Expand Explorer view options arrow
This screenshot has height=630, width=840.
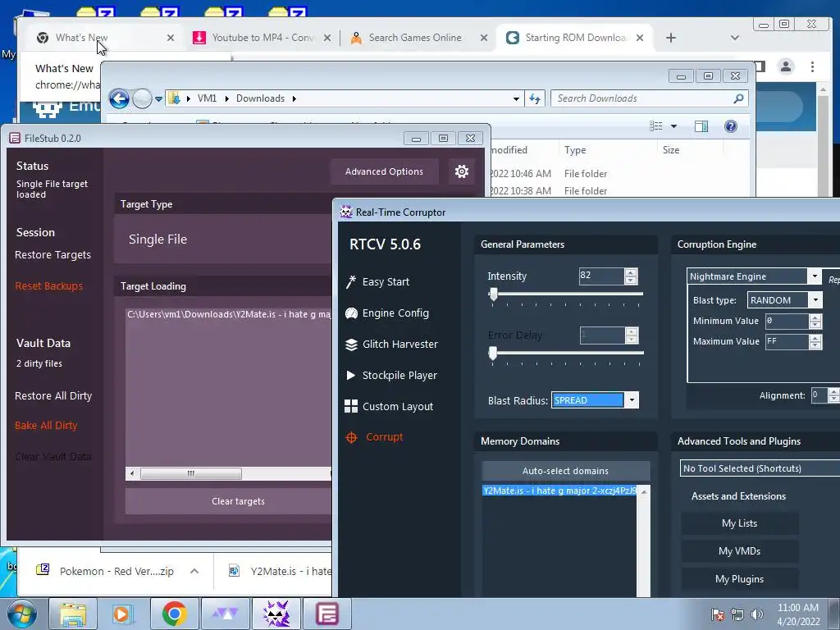coord(674,126)
